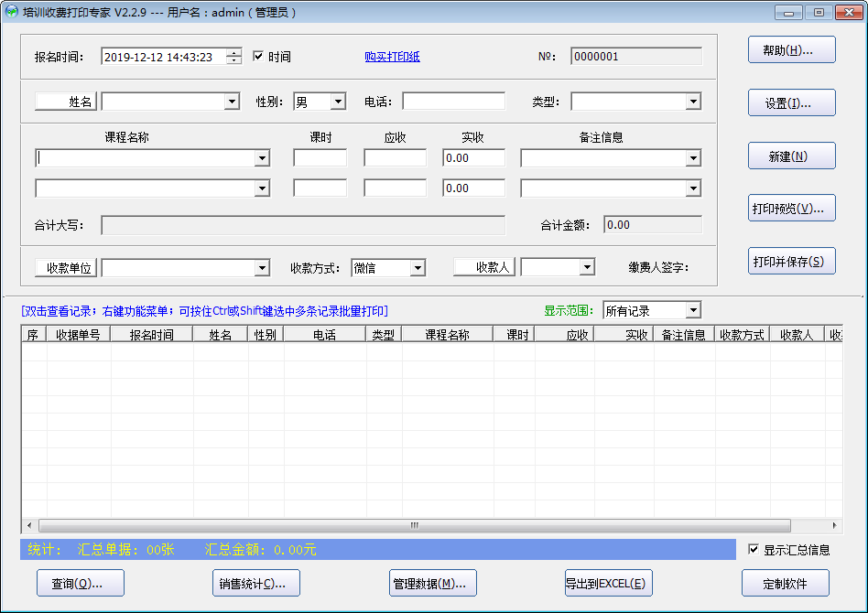Open 显示范围 display range dropdown
Viewport: 868px width, 613px height.
click(693, 310)
